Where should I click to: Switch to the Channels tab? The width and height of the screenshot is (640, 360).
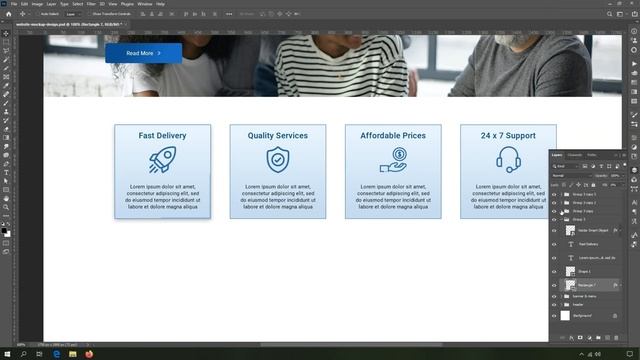(x=575, y=155)
